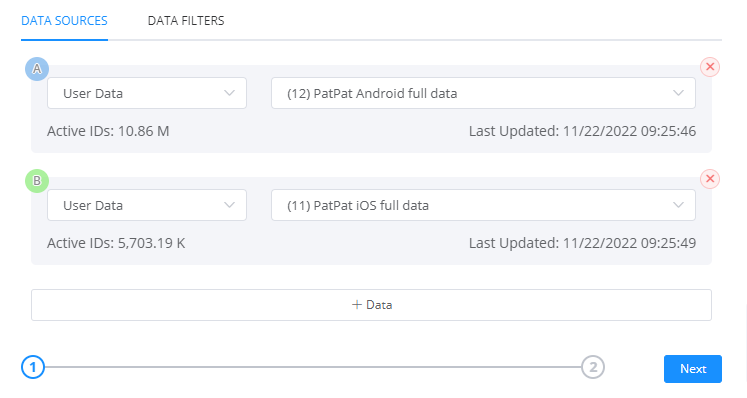
Task: Go to step 1 in progress stepper
Action: click(33, 367)
